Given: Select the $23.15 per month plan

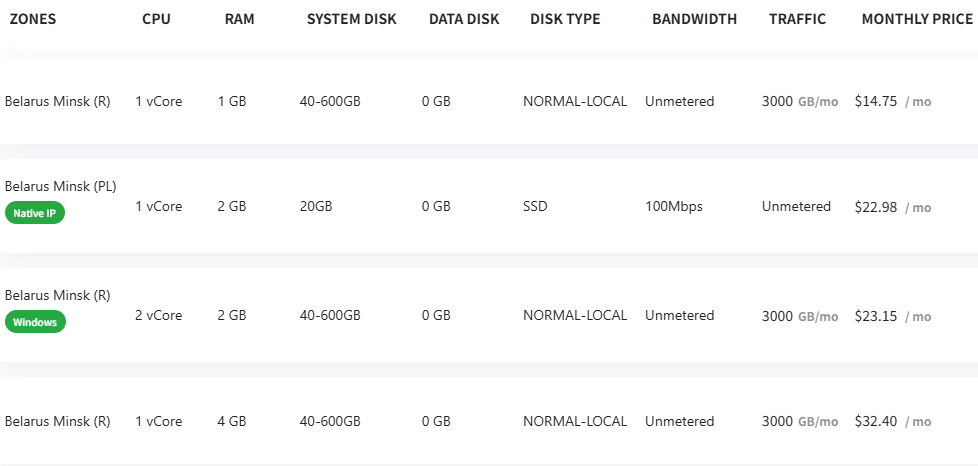Looking at the screenshot, I should [489, 316].
